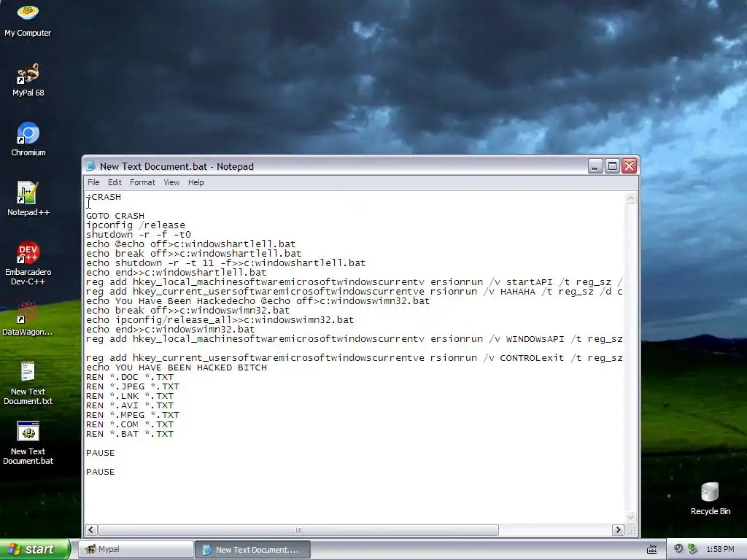Click the last PAUSE line
The width and height of the screenshot is (747, 560).
click(x=101, y=472)
